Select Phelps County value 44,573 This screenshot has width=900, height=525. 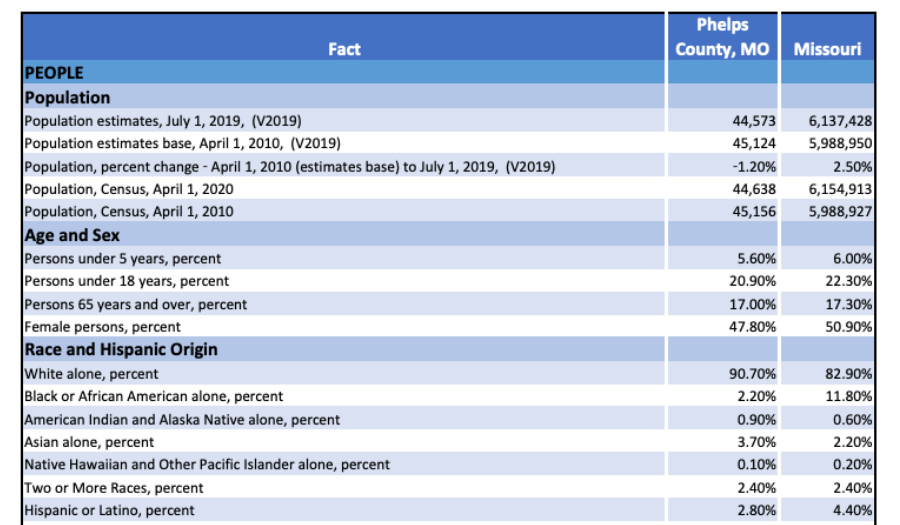754,121
